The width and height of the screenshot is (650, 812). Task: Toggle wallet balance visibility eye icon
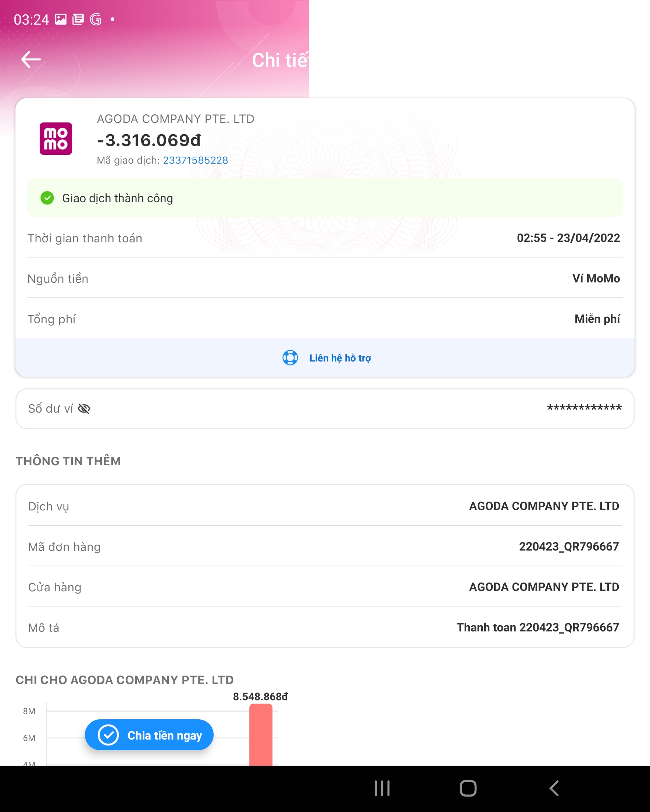coord(83,409)
